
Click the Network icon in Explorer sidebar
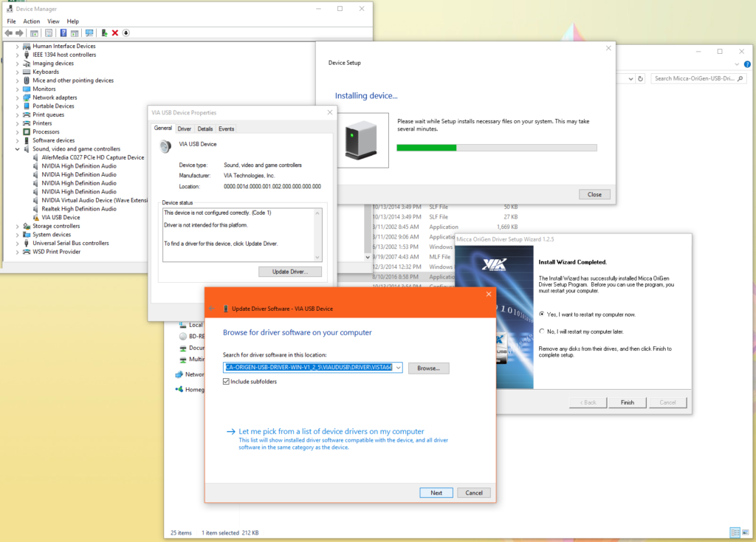pos(179,374)
